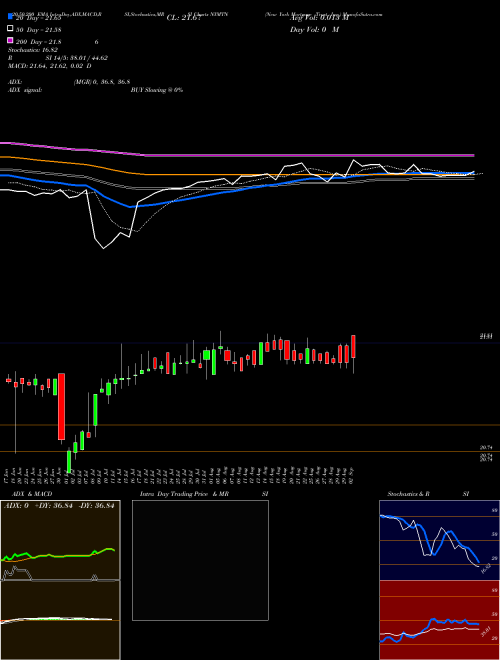Click the 'ADX signal:' label

click(25, 90)
